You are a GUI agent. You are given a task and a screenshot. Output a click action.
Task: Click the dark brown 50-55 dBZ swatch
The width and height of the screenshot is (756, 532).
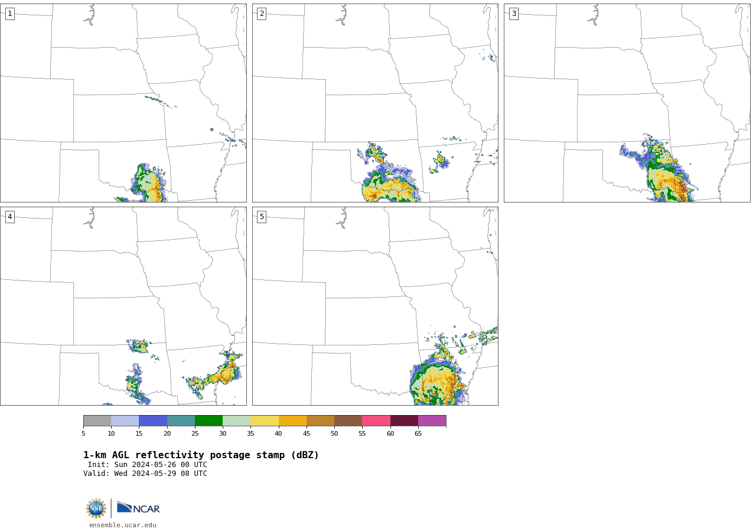pos(348,420)
